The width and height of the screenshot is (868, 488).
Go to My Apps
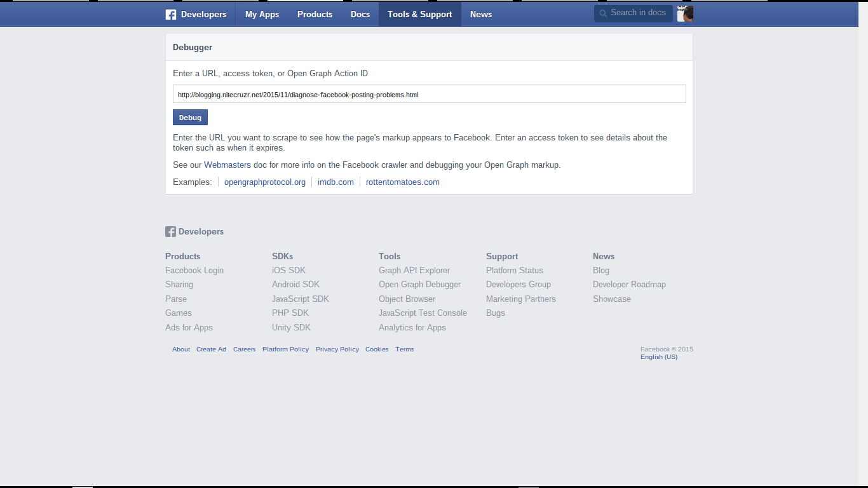click(261, 14)
